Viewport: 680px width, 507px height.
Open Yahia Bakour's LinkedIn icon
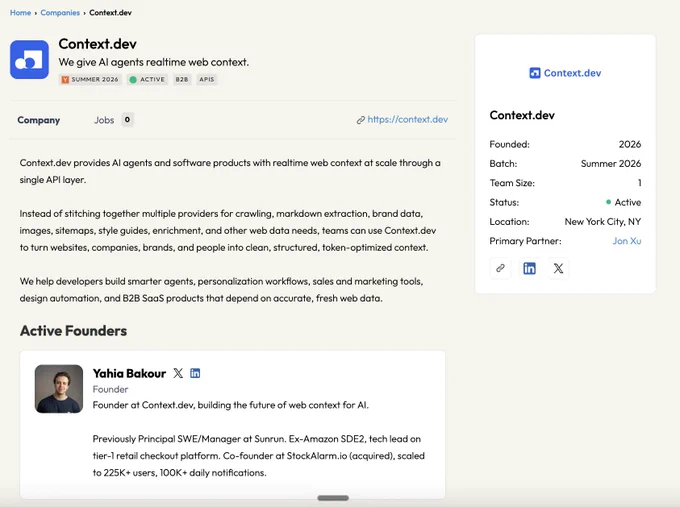[x=195, y=373]
